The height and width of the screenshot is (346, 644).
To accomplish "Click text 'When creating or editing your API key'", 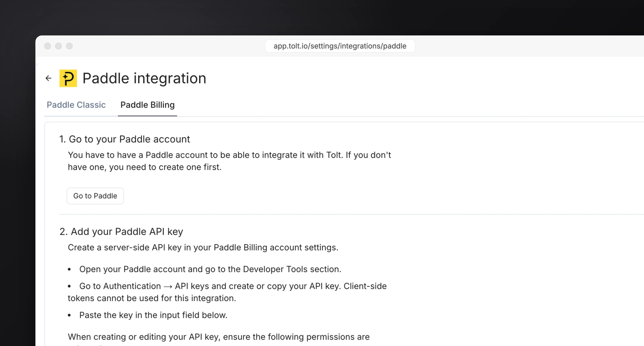I will click(144, 337).
